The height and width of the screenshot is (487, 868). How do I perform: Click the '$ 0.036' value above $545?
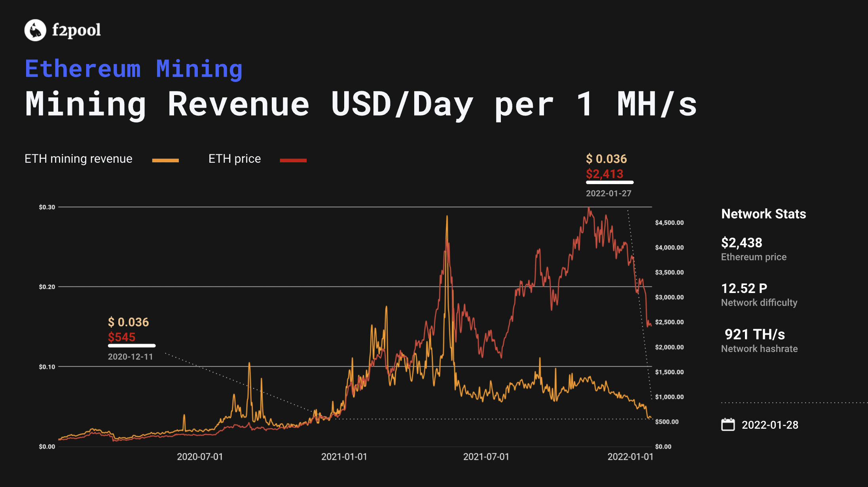[x=128, y=322]
